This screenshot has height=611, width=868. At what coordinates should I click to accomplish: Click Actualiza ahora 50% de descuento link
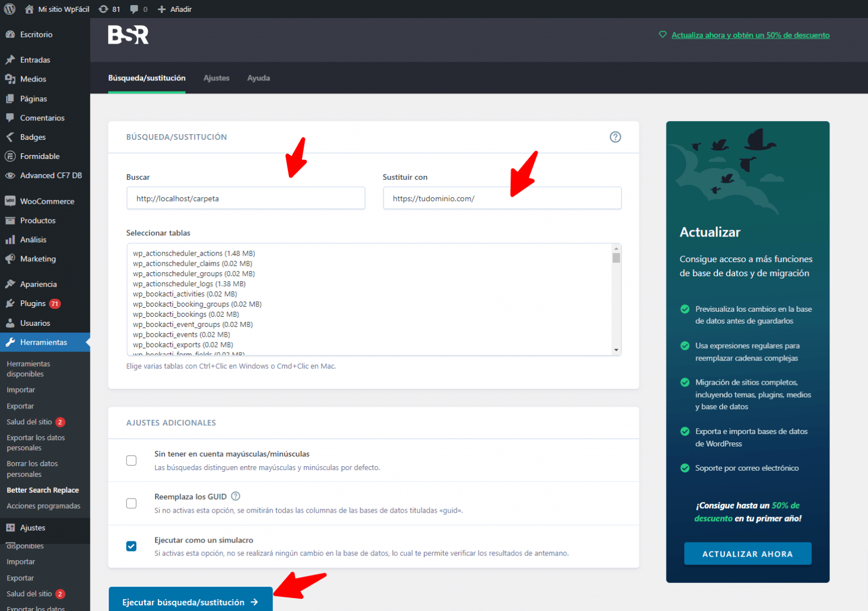[750, 35]
